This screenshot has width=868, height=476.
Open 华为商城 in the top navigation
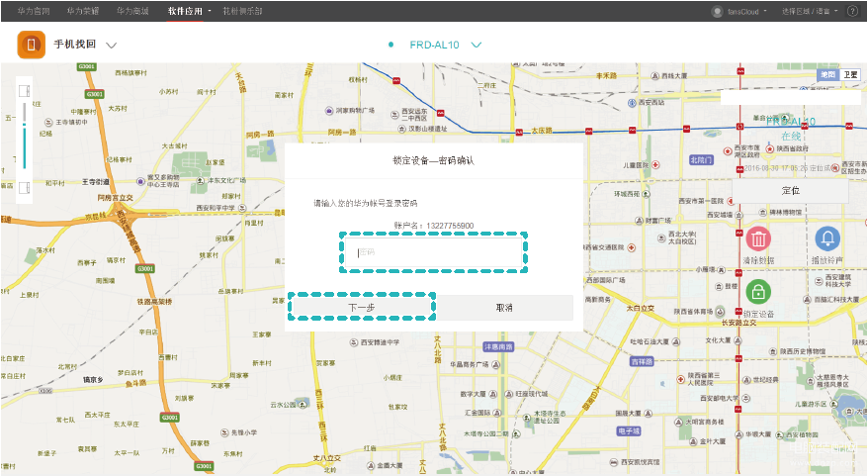(132, 11)
